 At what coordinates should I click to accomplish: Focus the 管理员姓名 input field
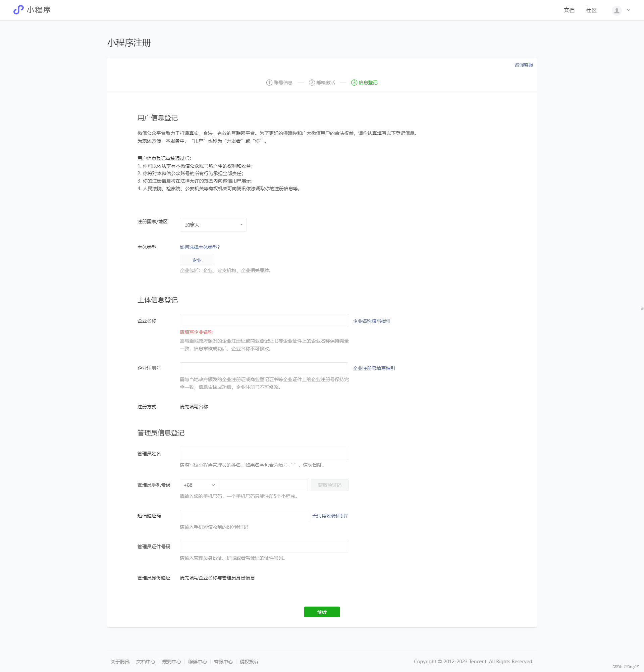264,454
